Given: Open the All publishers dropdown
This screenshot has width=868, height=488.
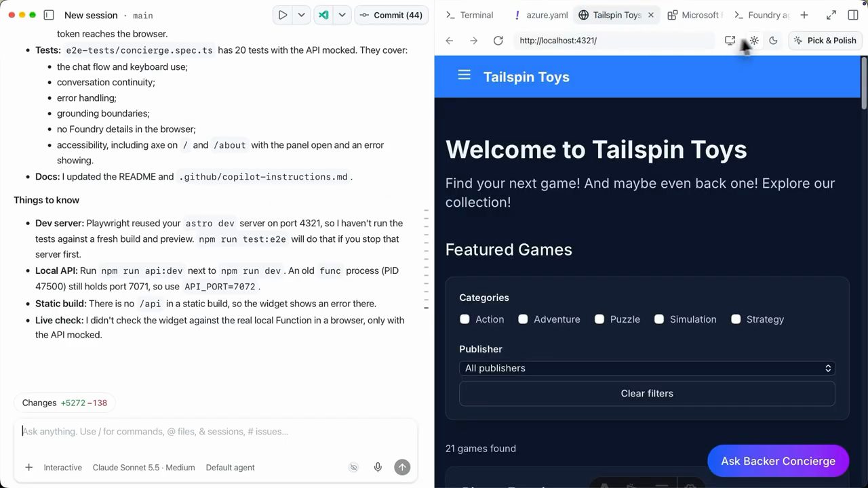Looking at the screenshot, I should click(x=647, y=368).
